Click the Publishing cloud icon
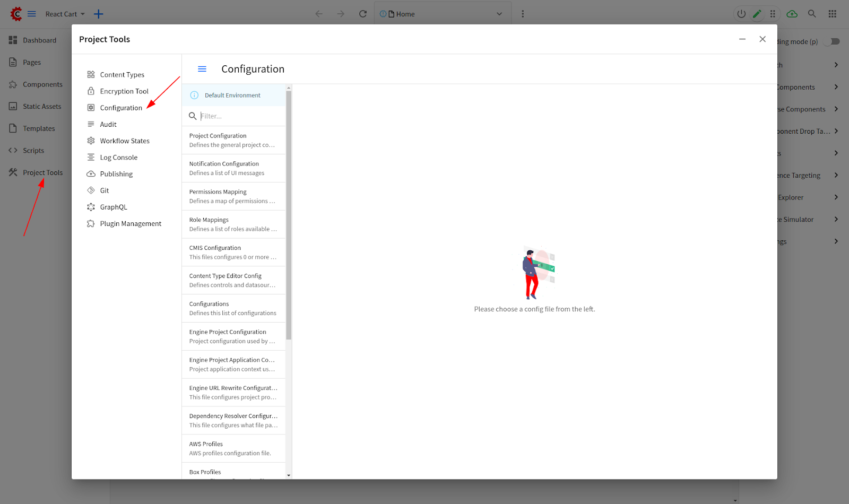The height and width of the screenshot is (504, 849). 91,174
